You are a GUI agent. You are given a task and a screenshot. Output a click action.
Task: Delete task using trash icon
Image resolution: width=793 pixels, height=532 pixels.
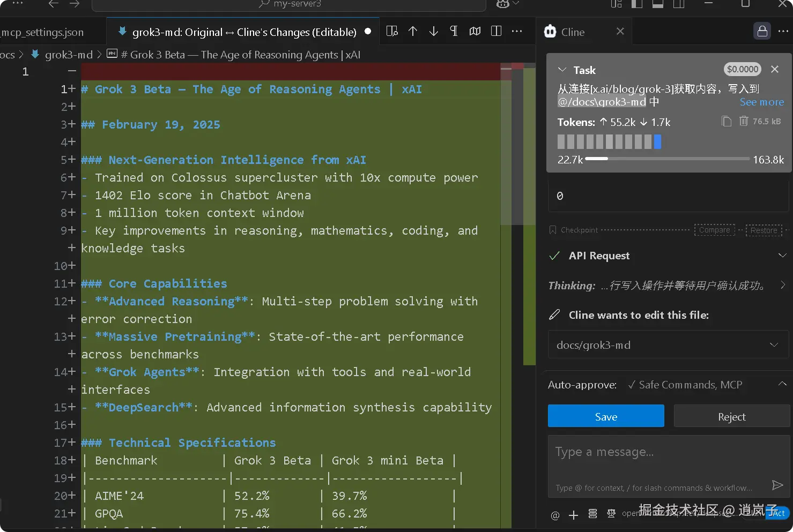(743, 121)
